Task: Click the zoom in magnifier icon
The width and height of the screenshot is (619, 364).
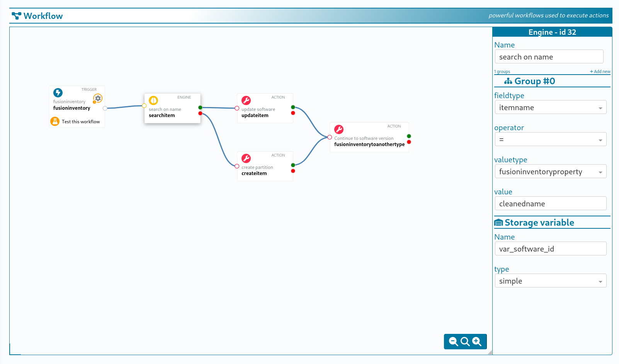Action: (477, 342)
